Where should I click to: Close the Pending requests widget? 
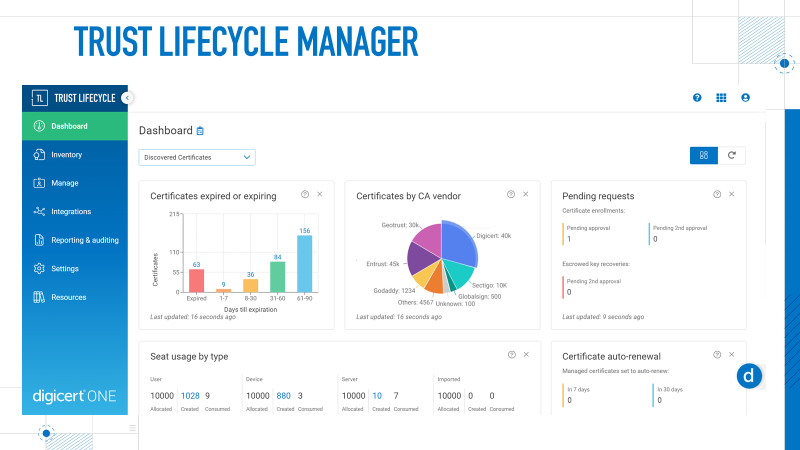tap(732, 194)
